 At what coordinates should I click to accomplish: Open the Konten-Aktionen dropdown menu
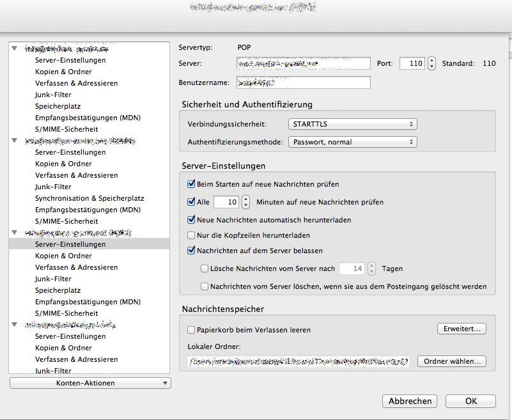pos(91,383)
